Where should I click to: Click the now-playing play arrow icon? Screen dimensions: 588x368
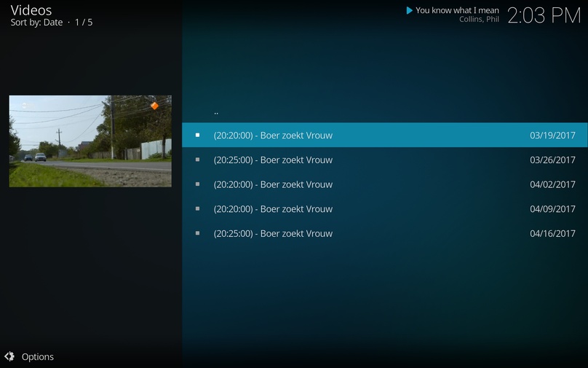pyautogui.click(x=410, y=10)
